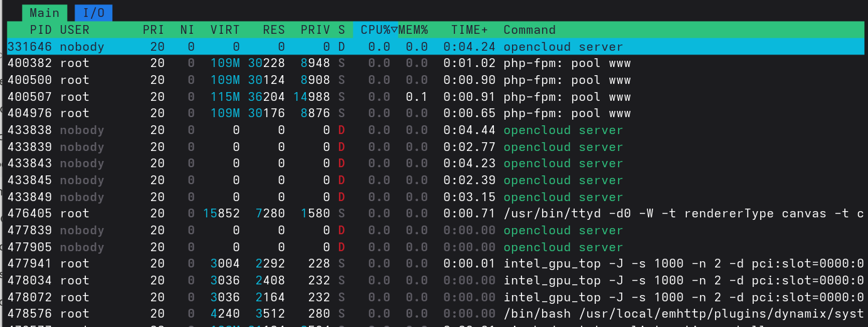
Task: Sort by the PRI column header
Action: [154, 29]
